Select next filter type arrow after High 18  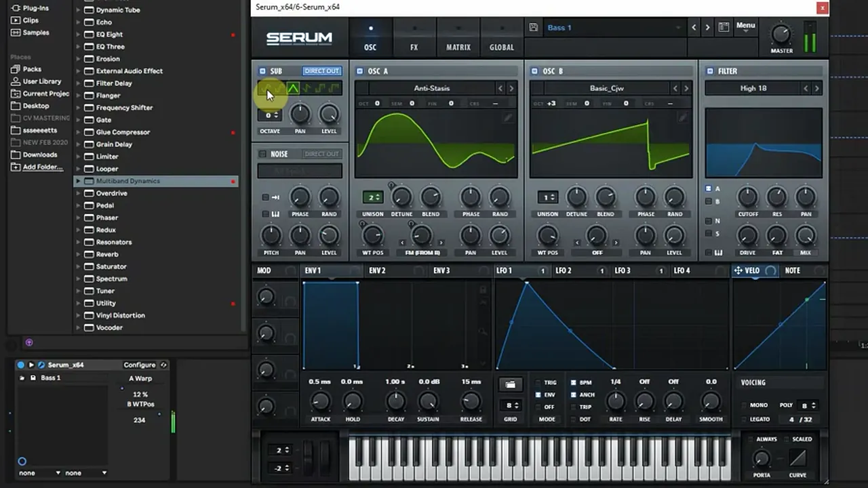pyautogui.click(x=816, y=88)
